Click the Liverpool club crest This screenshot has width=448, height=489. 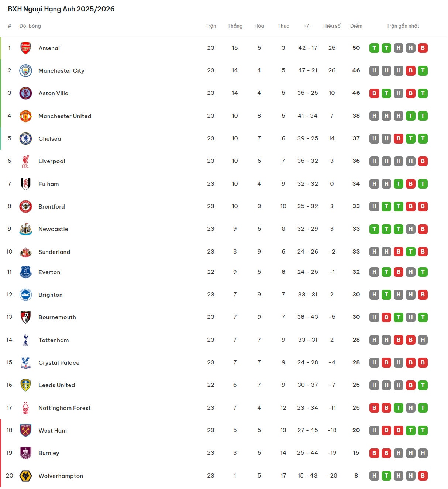tap(25, 161)
